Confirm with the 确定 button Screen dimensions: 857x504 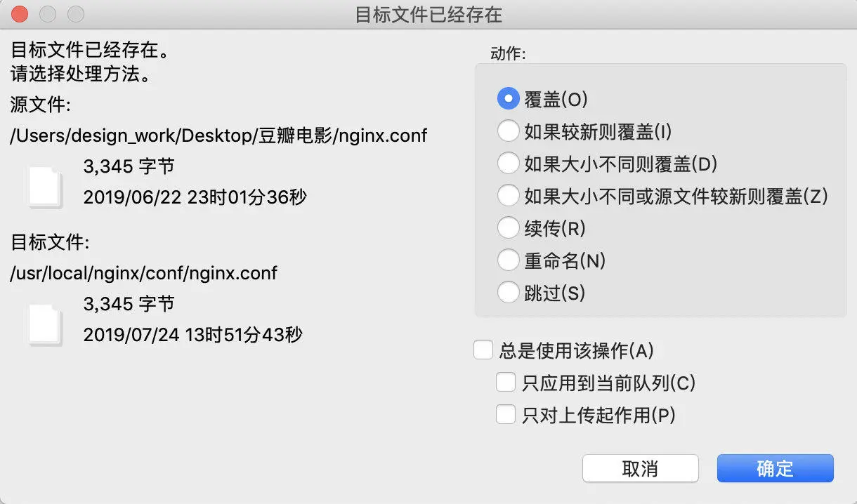pos(776,468)
